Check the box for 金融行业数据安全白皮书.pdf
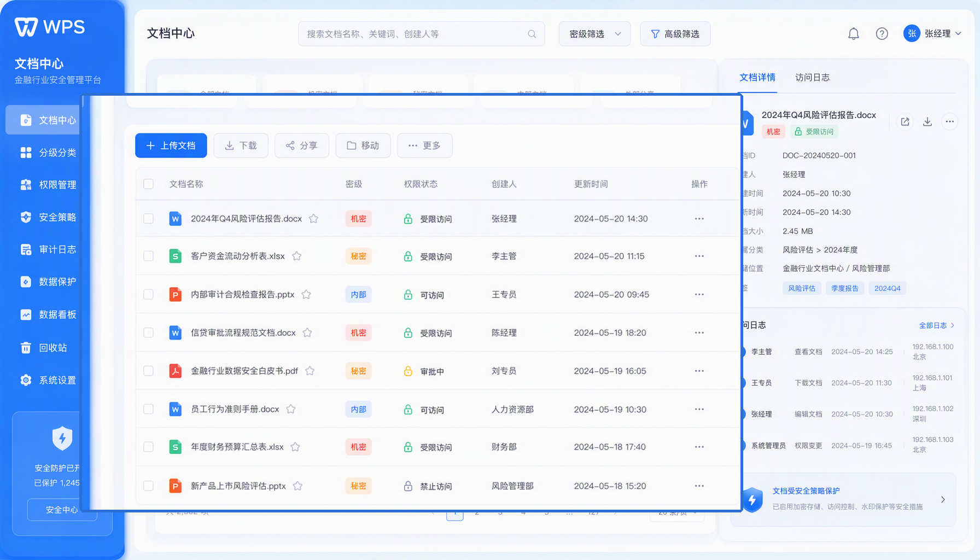The height and width of the screenshot is (560, 980). click(148, 371)
